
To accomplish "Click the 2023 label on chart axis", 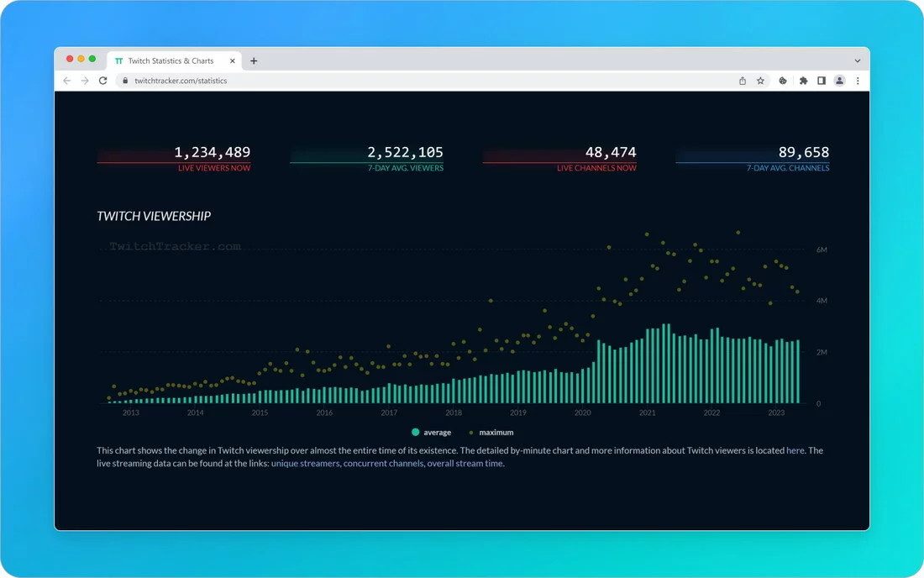I will click(x=776, y=412).
